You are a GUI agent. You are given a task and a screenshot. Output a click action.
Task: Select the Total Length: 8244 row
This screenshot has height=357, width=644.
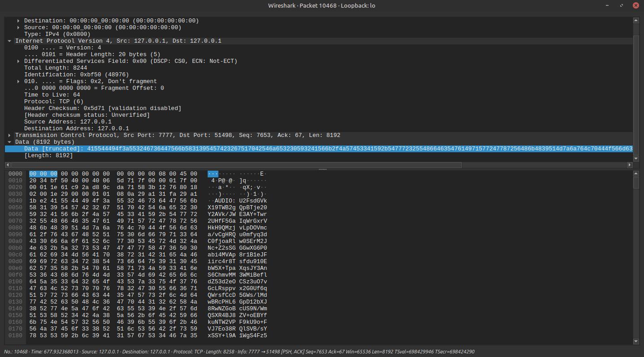click(318, 68)
